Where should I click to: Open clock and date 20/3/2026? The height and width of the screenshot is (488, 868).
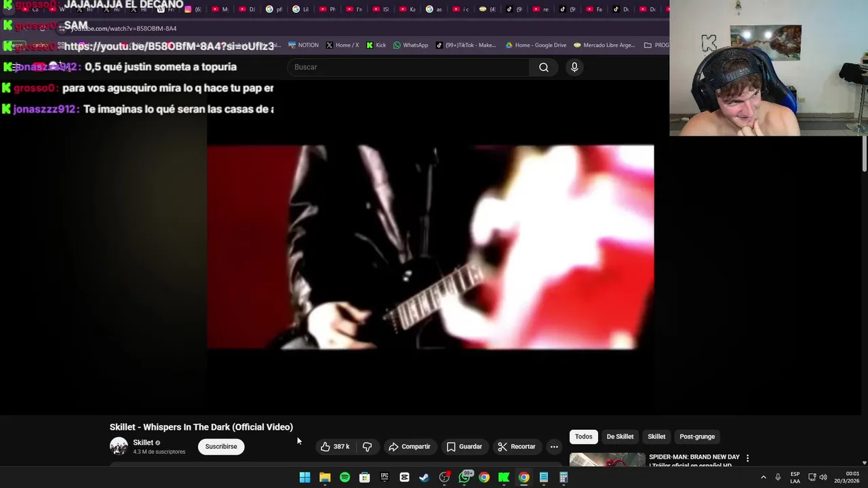(x=847, y=477)
